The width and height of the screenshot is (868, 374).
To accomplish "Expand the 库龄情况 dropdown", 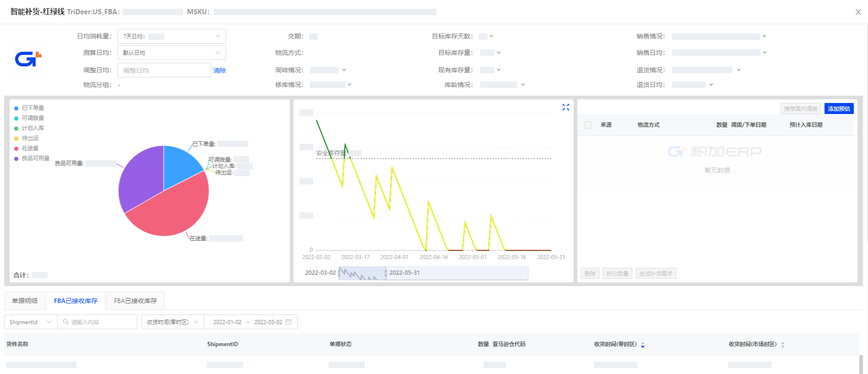I will coord(523,85).
